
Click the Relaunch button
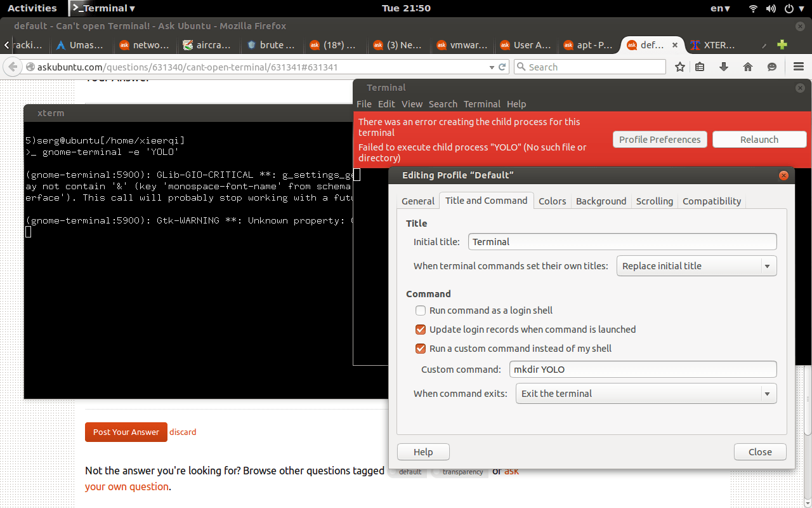point(759,140)
